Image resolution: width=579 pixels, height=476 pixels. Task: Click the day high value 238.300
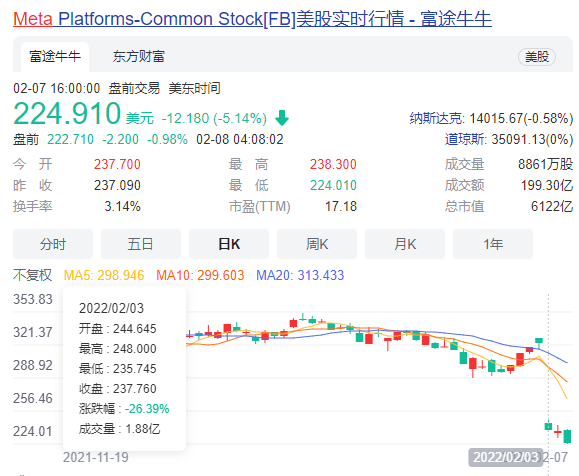(333, 164)
